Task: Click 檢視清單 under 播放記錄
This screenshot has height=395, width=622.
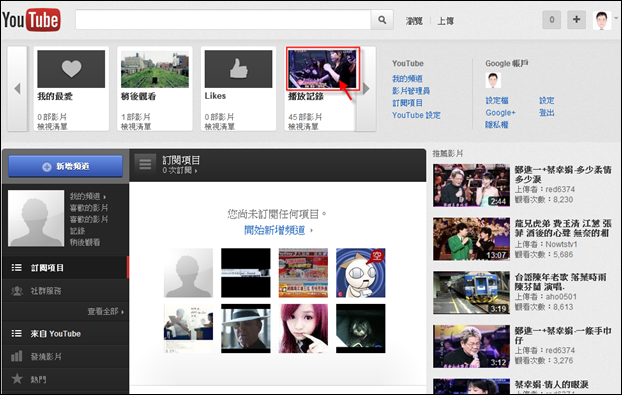Action: pos(303,127)
